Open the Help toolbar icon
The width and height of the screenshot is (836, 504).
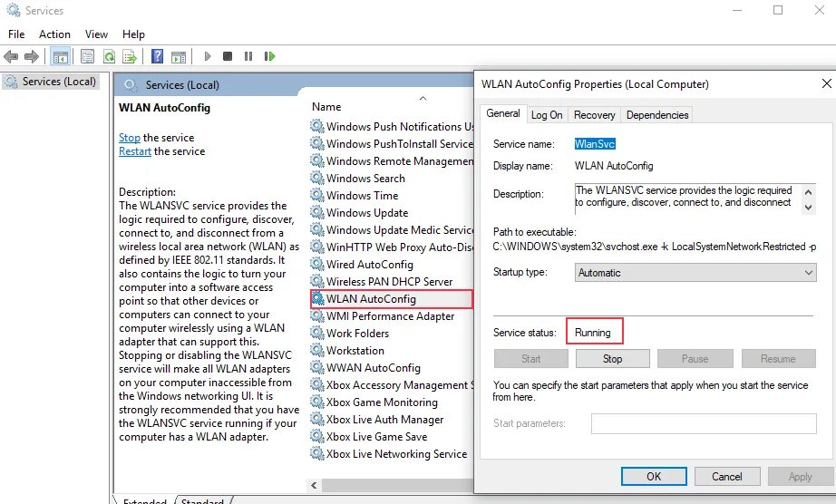[x=157, y=56]
